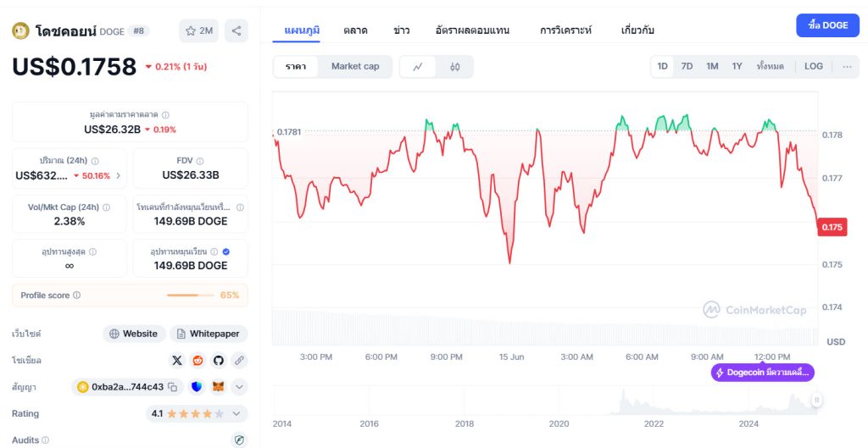Screen dimensions: 868x448
Task: Open the Reddit social link
Action: 198,361
